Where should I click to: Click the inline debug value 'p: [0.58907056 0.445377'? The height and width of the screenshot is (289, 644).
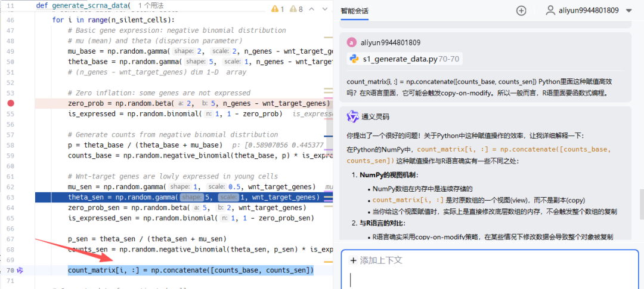[278, 145]
